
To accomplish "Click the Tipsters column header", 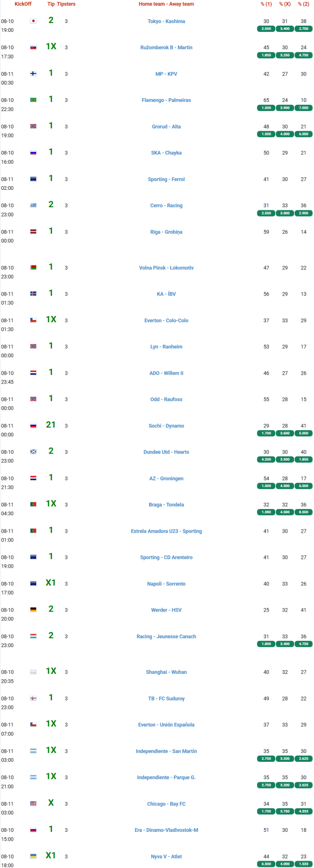I will pos(66,4).
